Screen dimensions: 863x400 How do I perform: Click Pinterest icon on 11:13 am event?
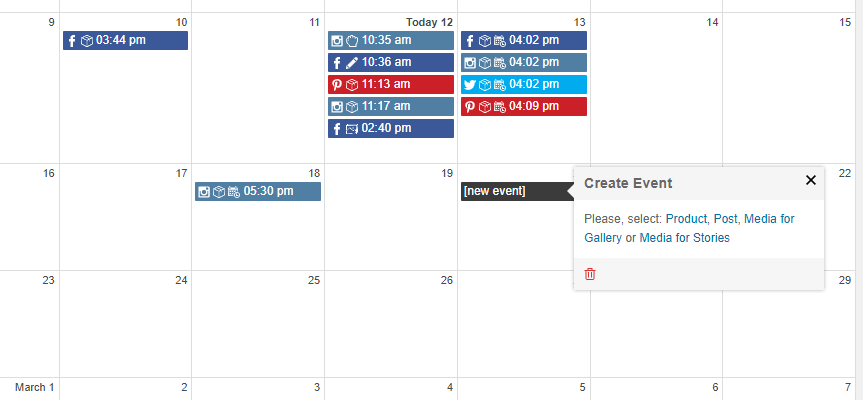(337, 85)
